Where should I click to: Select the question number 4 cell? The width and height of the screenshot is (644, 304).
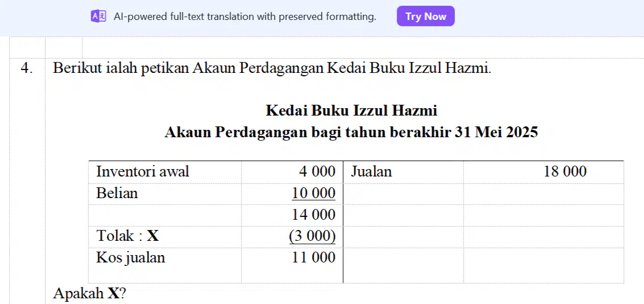[x=27, y=68]
